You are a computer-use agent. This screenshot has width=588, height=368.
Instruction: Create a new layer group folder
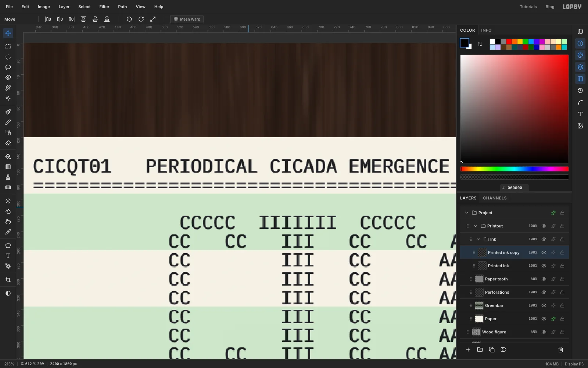pyautogui.click(x=480, y=350)
